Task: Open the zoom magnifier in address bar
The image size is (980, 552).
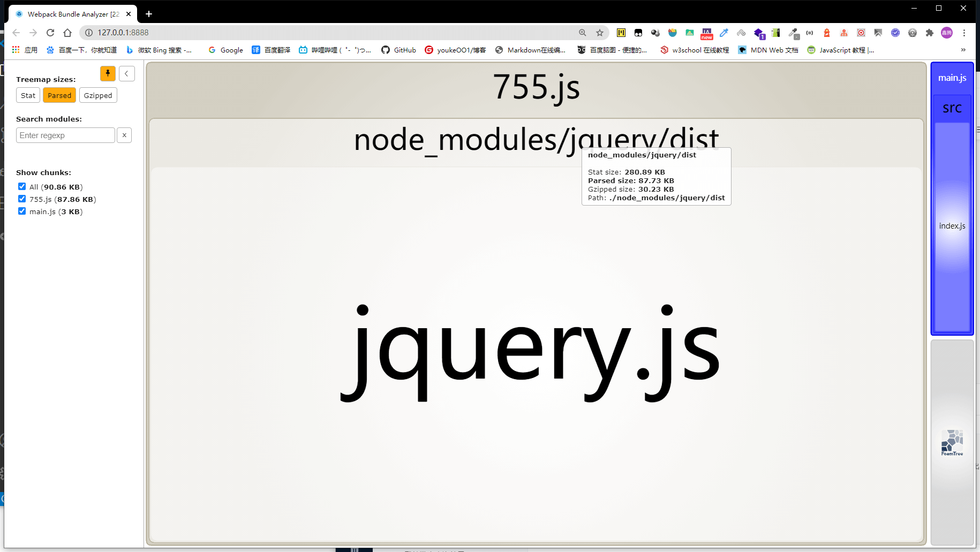Action: click(583, 33)
